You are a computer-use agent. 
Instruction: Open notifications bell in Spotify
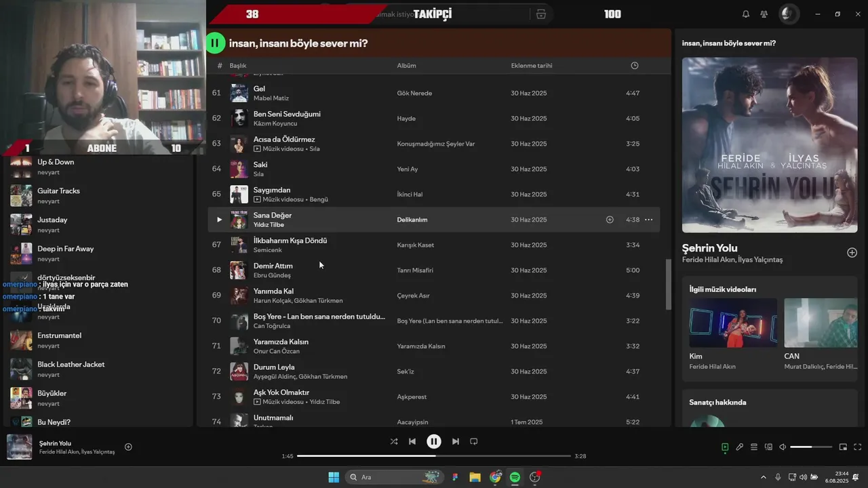point(746,14)
